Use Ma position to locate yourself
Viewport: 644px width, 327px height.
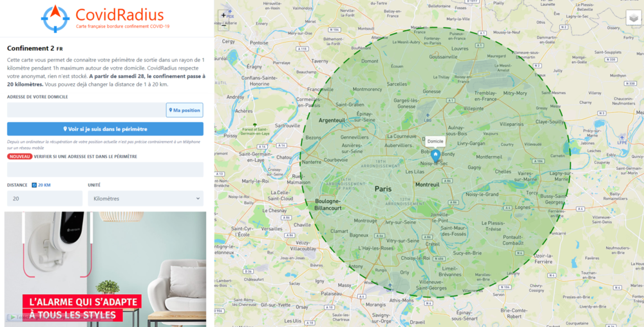pos(184,110)
